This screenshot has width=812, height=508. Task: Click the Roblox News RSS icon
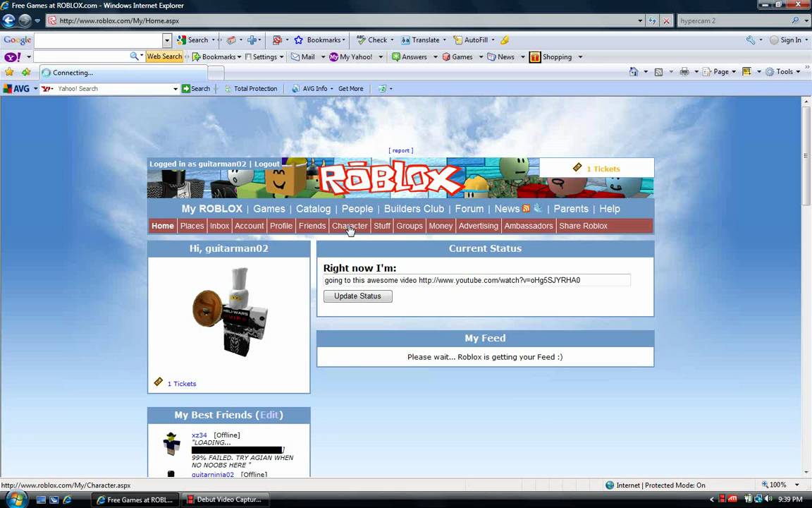tap(526, 208)
